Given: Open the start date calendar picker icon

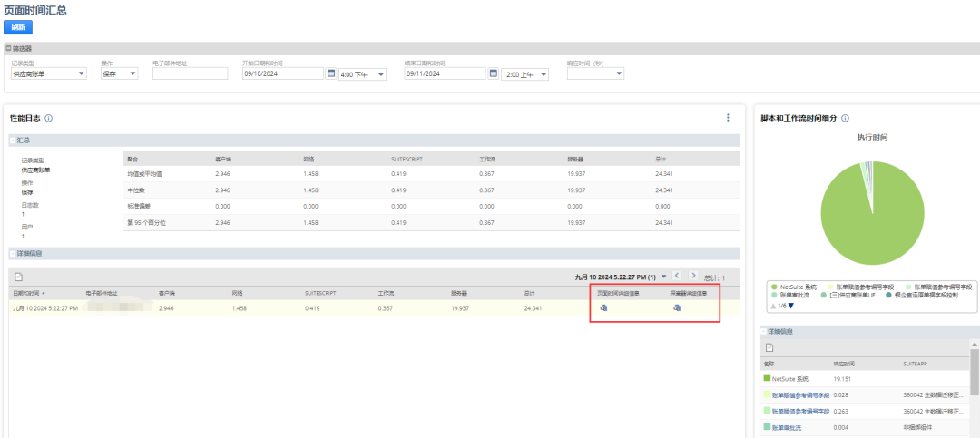Looking at the screenshot, I should pyautogui.click(x=331, y=73).
